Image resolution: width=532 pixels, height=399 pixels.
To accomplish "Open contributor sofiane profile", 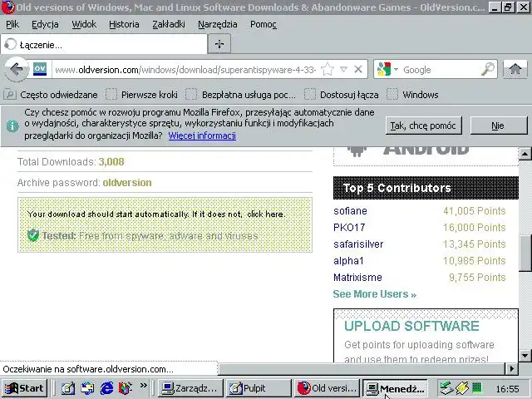I will tap(350, 211).
